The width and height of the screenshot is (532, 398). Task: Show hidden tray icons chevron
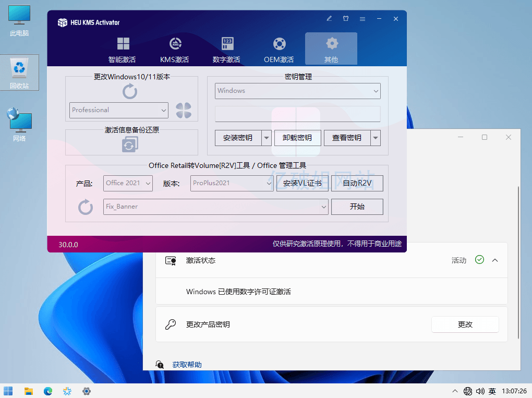455,391
